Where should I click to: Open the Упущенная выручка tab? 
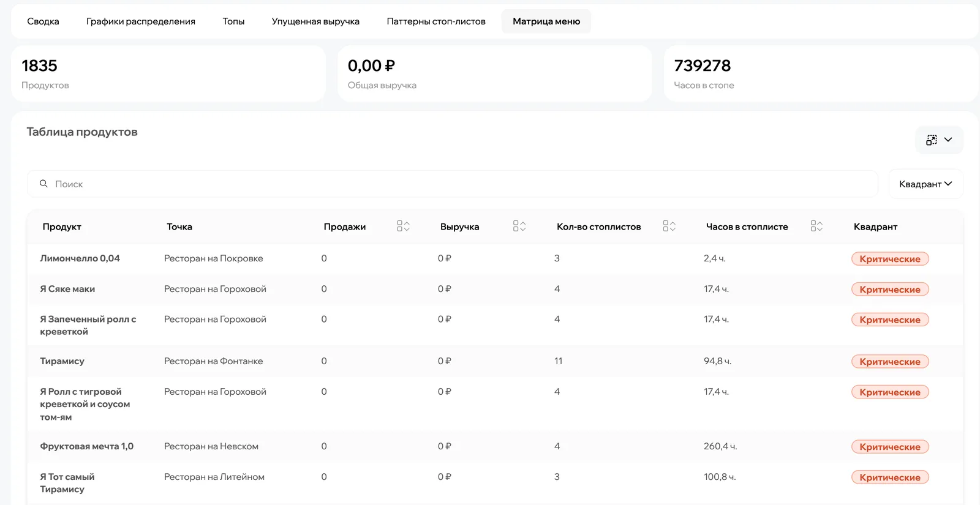[315, 21]
